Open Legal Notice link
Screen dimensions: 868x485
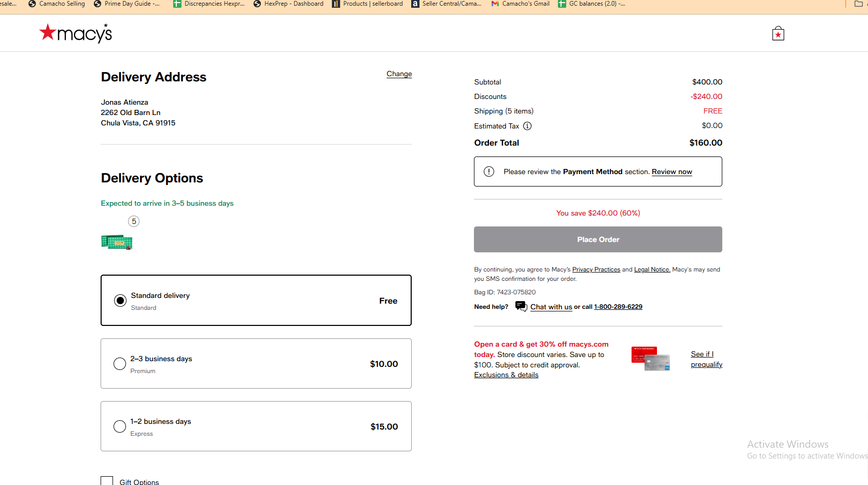[652, 269]
